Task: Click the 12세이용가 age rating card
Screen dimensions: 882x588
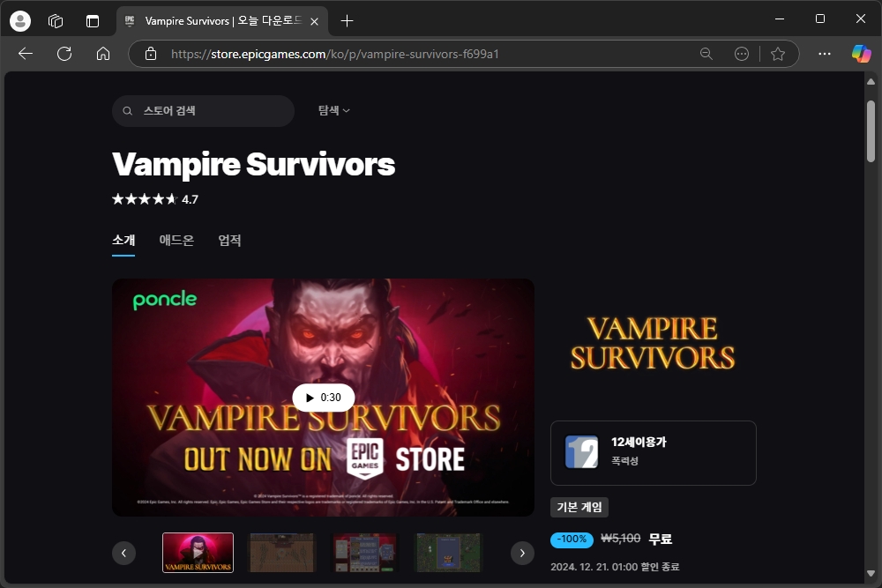Action: (654, 453)
